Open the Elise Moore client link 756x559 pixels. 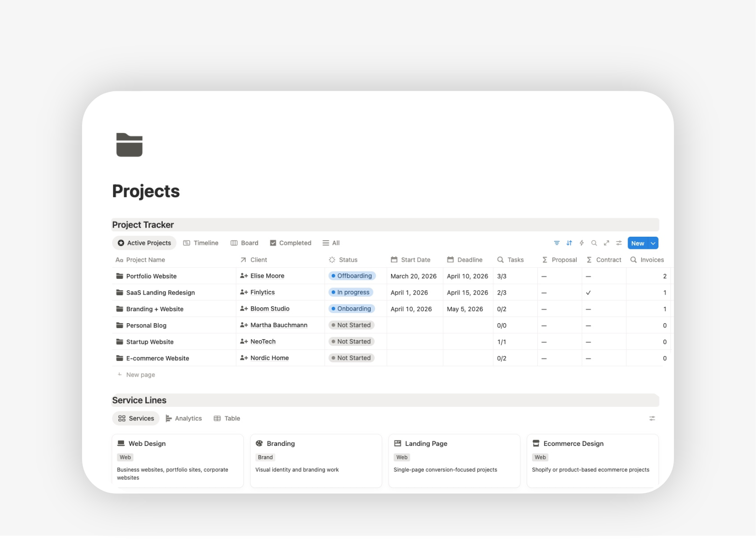coord(267,276)
